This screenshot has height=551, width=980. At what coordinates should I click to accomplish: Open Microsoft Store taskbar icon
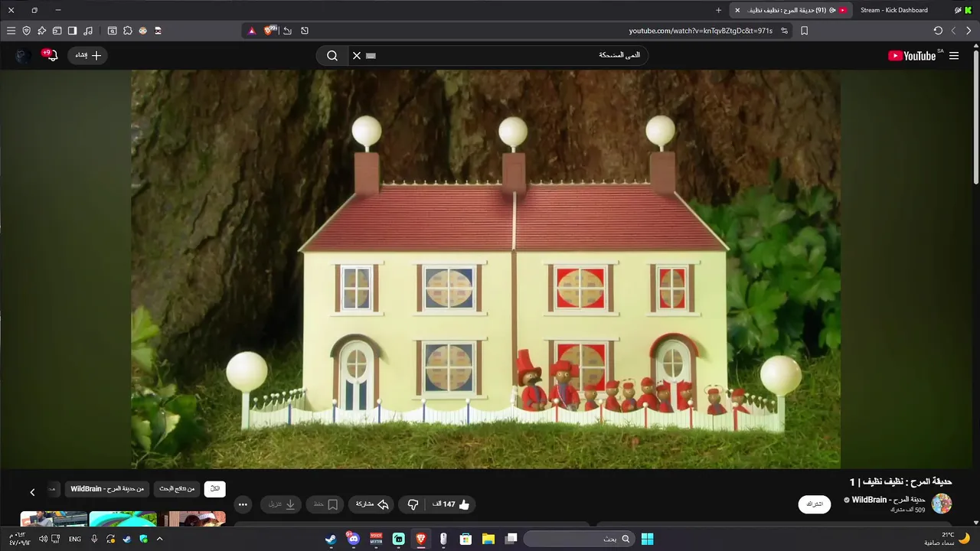point(465,539)
